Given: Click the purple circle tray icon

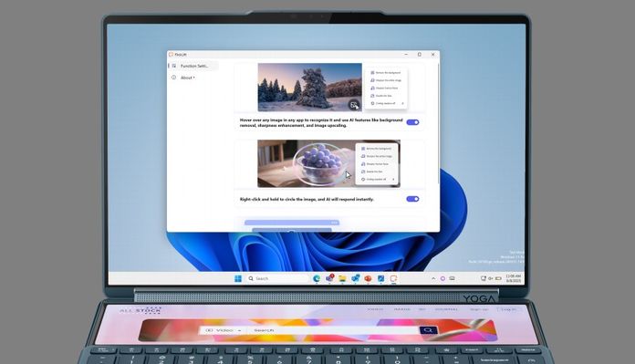Looking at the screenshot, I should 442,278.
